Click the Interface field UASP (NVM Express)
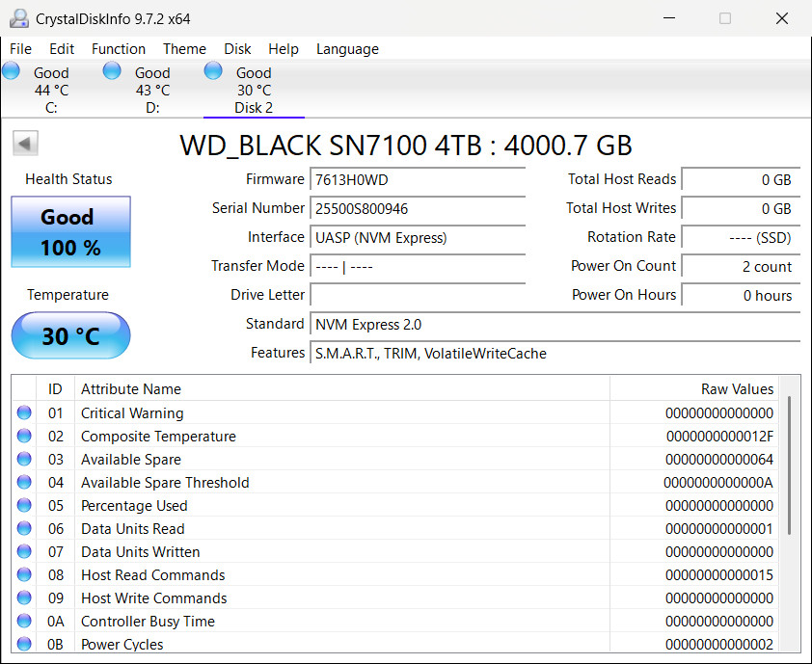 pos(418,237)
